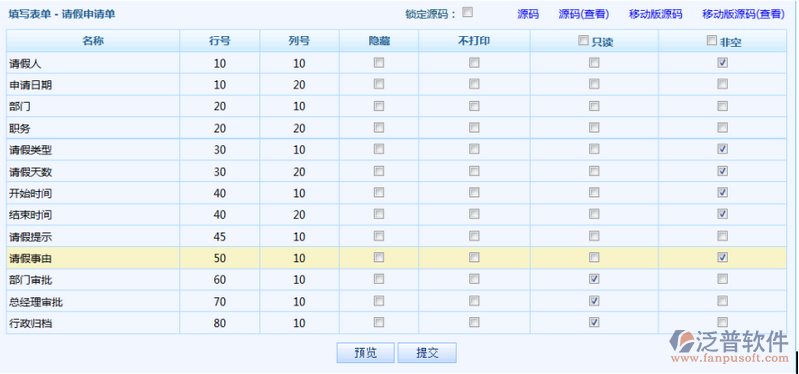
Task: Open the 源码 link
Action: (528, 14)
